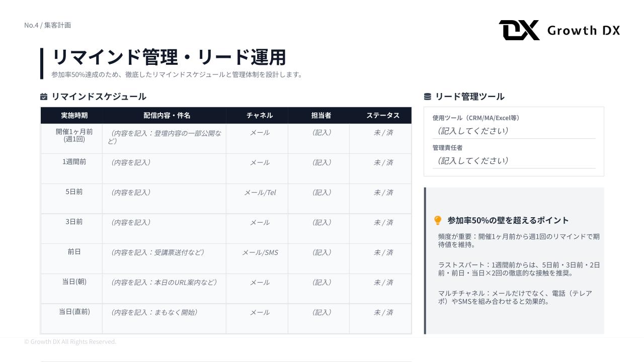Click the database icon beside リード管理ツール
The width and height of the screenshot is (644, 362).
pyautogui.click(x=428, y=97)
